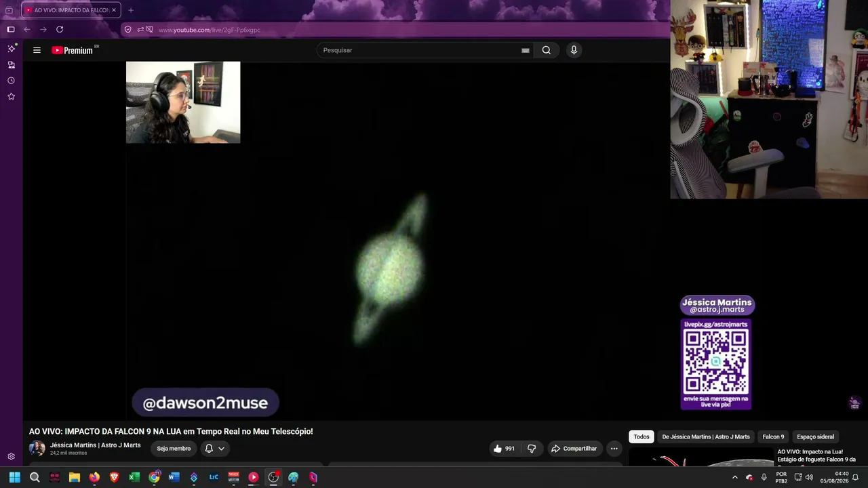The width and height of the screenshot is (868, 488).
Task: Like the live video
Action: coord(504,449)
